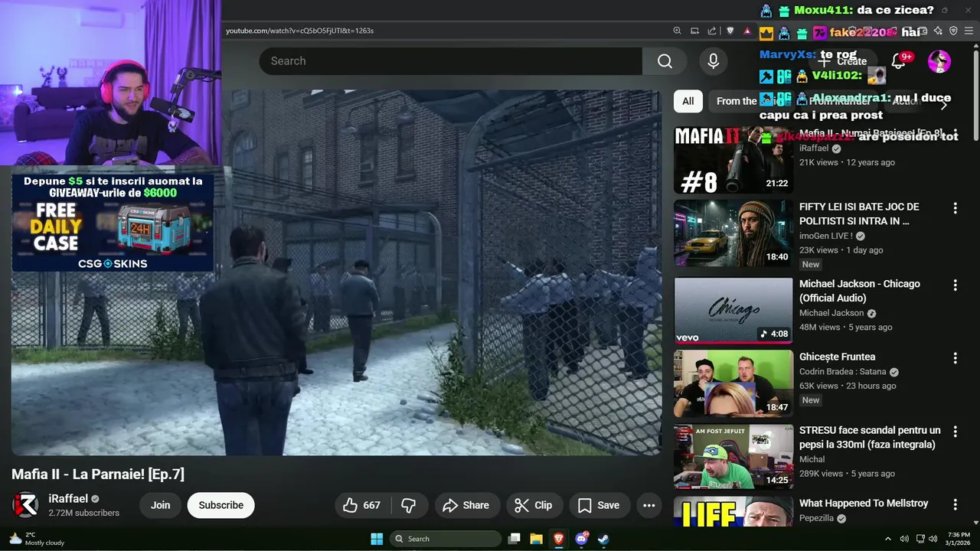Open options menu for Ghicește Fruntea
Viewport: 980px width, 551px height.
coord(955,358)
